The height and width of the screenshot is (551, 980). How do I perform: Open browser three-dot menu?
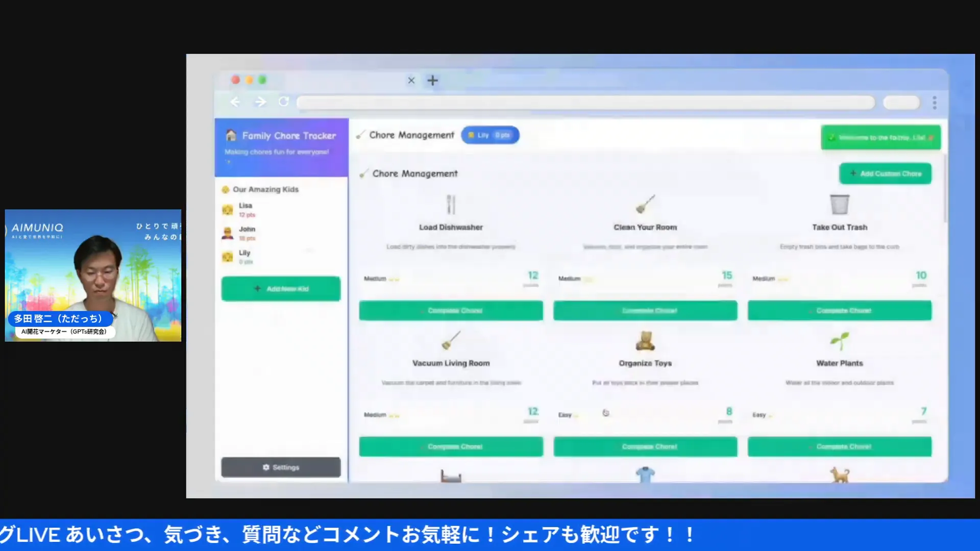(x=935, y=103)
